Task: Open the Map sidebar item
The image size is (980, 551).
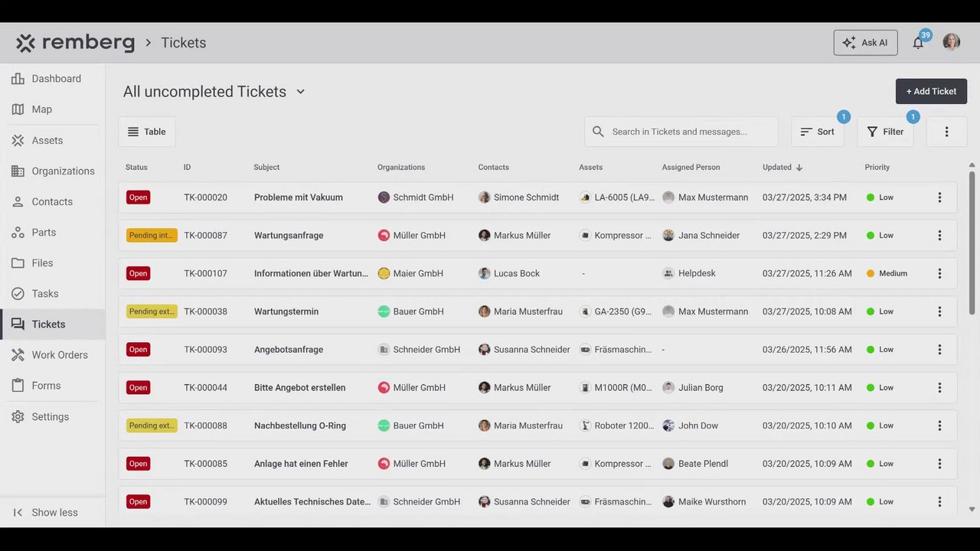Action: [52, 109]
